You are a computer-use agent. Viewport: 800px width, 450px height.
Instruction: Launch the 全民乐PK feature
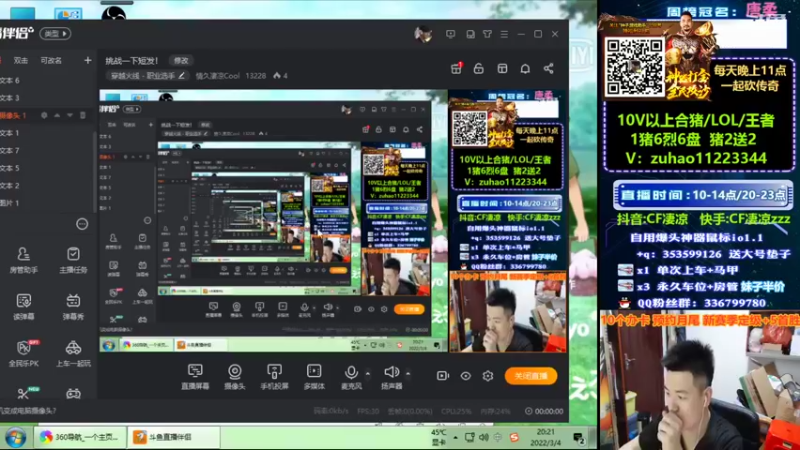point(23,353)
